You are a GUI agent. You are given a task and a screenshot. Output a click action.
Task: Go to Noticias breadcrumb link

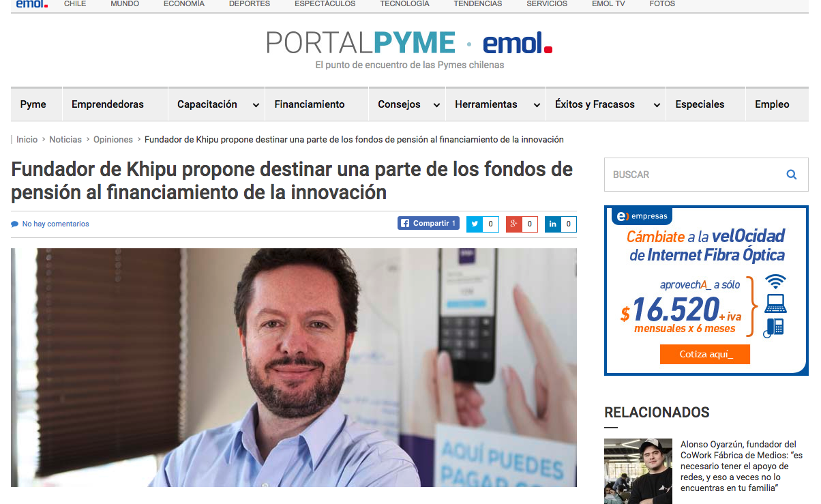65,139
